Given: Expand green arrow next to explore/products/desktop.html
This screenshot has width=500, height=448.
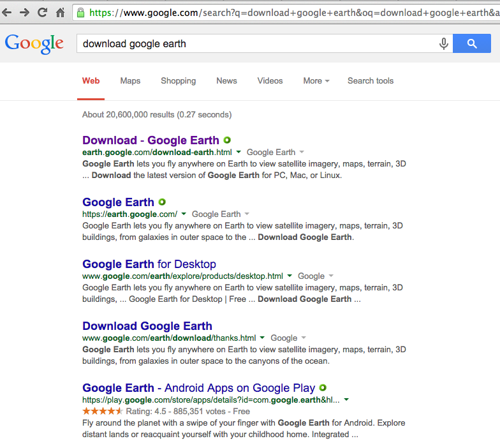Looking at the screenshot, I should click(290, 276).
